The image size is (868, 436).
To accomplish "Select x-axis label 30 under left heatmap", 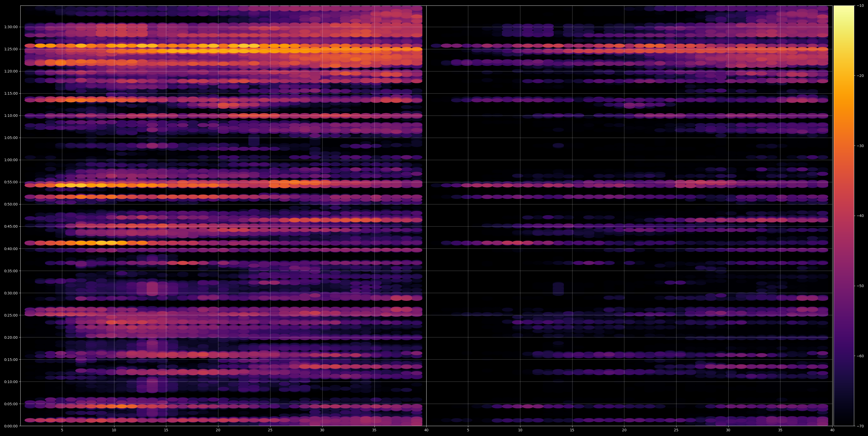I will (x=322, y=430).
